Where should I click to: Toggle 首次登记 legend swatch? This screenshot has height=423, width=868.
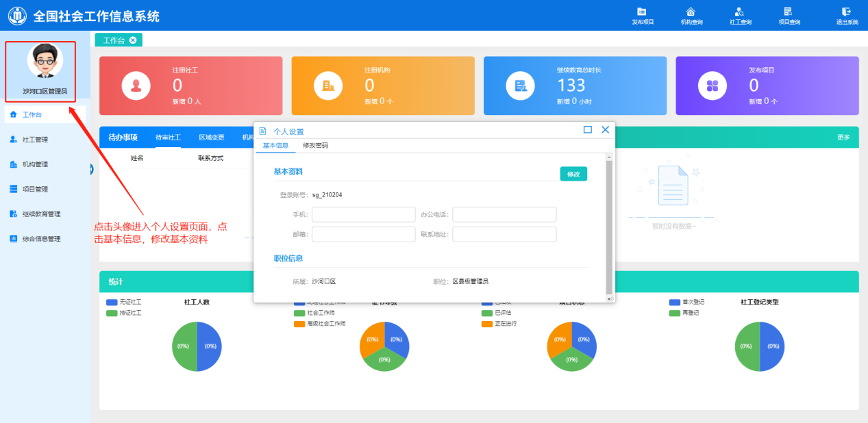pyautogui.click(x=675, y=302)
